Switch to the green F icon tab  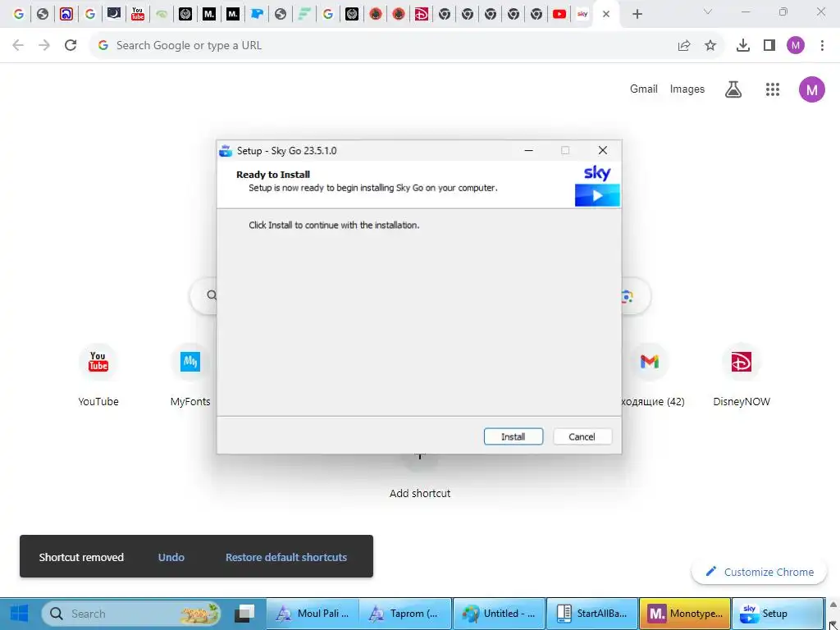click(304, 14)
